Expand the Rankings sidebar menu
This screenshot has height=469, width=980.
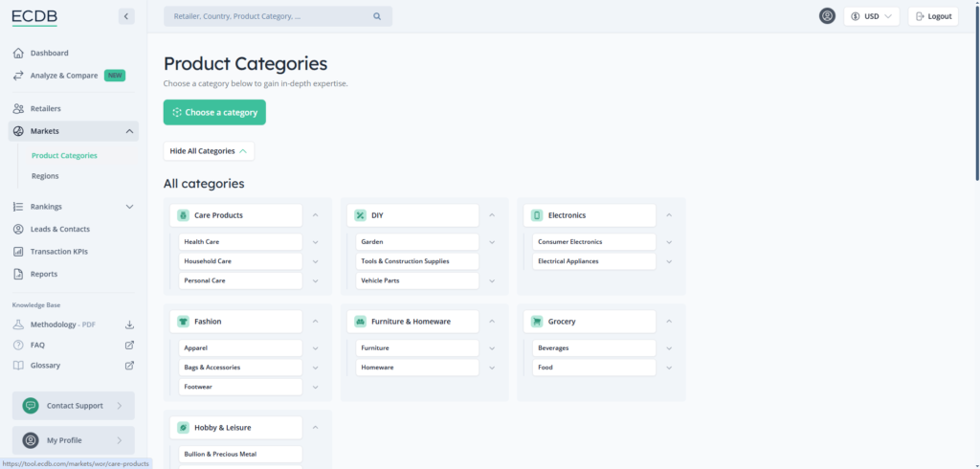(129, 207)
